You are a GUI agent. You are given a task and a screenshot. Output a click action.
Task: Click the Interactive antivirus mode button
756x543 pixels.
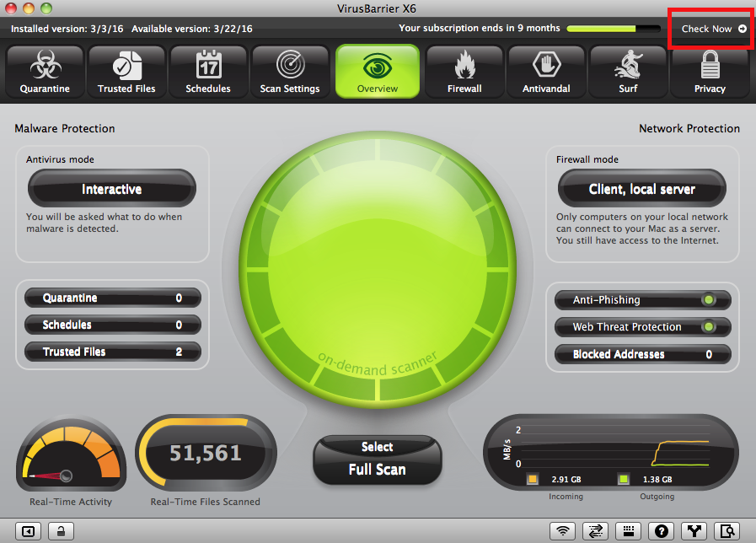tap(112, 189)
